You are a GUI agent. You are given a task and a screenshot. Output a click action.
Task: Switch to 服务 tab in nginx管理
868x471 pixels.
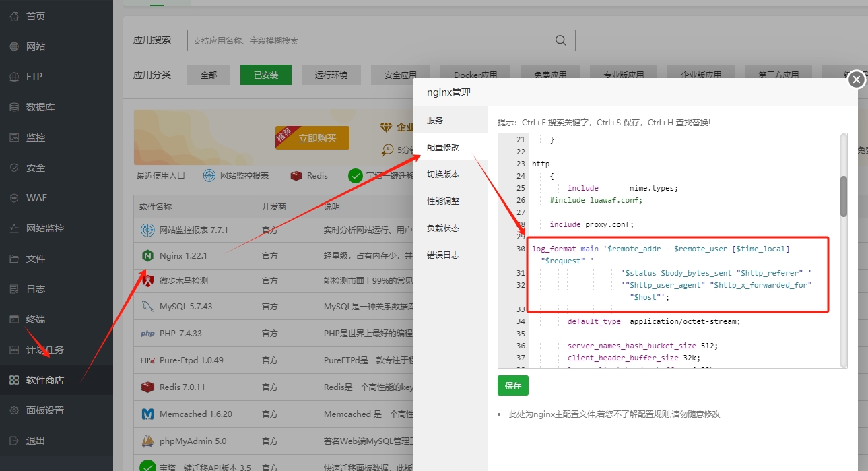[450, 120]
